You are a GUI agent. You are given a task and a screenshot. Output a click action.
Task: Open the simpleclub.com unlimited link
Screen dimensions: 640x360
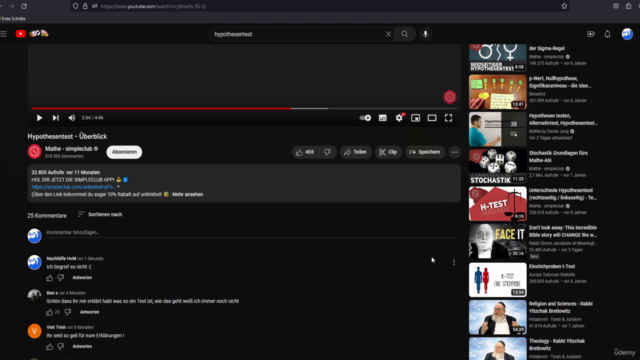(x=73, y=187)
